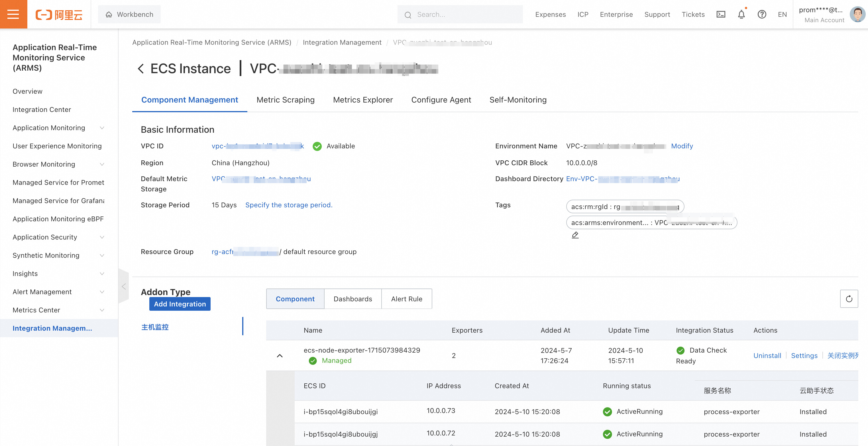Click the Workbench button
The height and width of the screenshot is (446, 868).
click(129, 15)
